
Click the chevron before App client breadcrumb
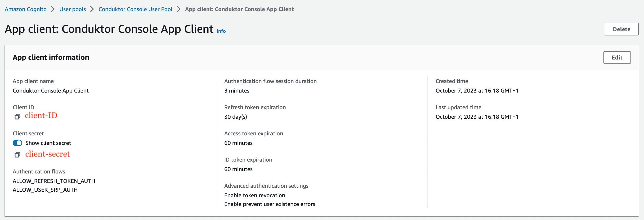click(179, 9)
